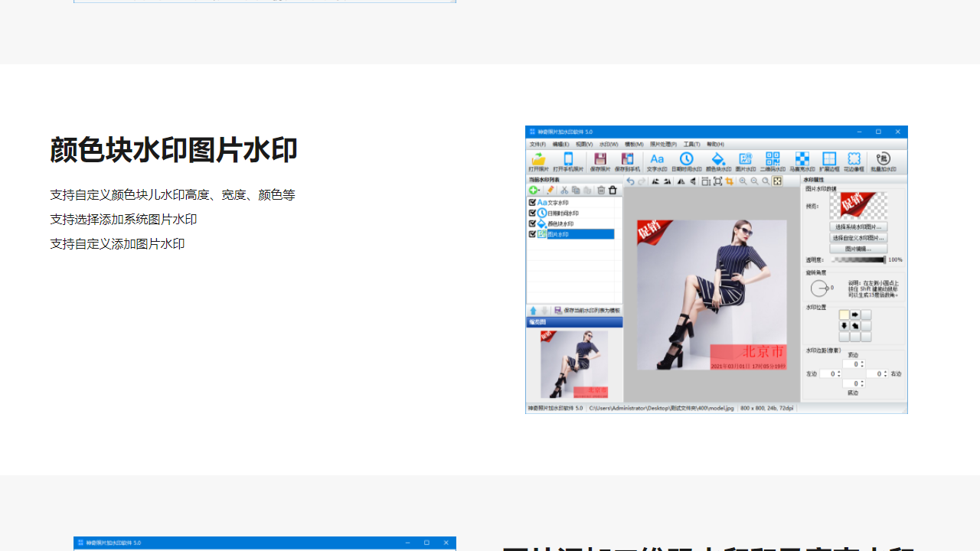Click the undo arrow in the editor toolbar
980x551 pixels.
pos(629,181)
